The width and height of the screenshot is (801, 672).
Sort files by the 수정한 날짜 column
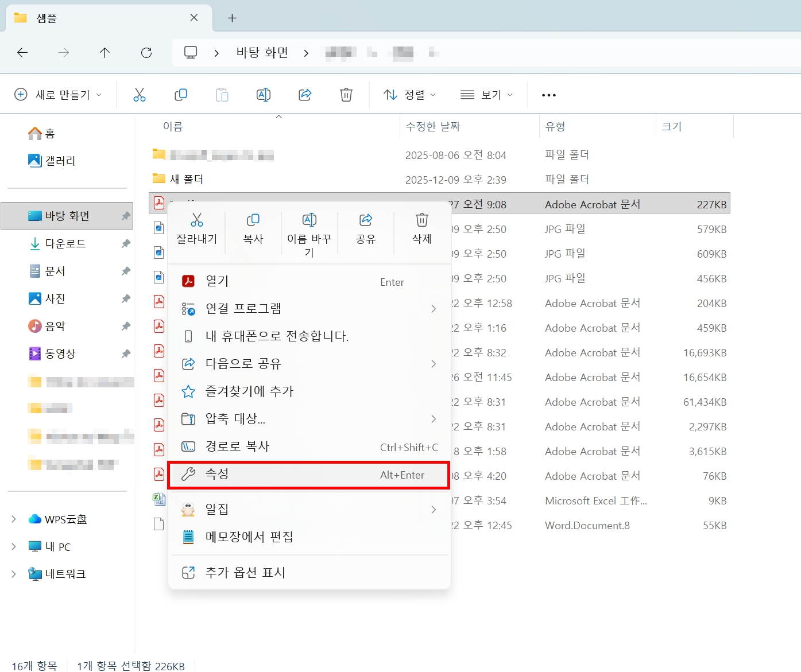[432, 126]
